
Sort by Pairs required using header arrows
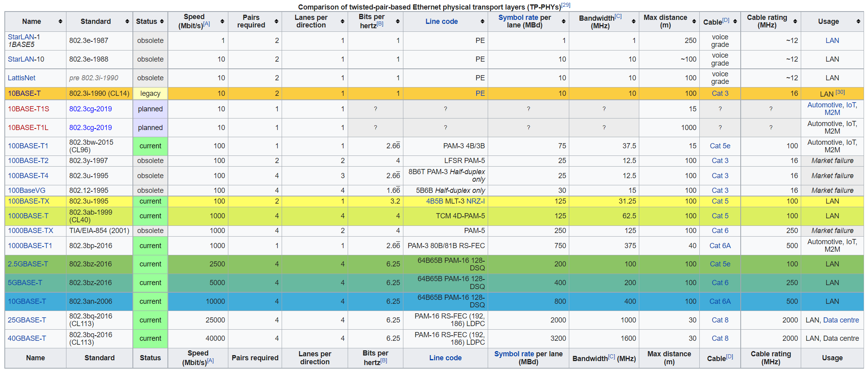[x=276, y=21]
